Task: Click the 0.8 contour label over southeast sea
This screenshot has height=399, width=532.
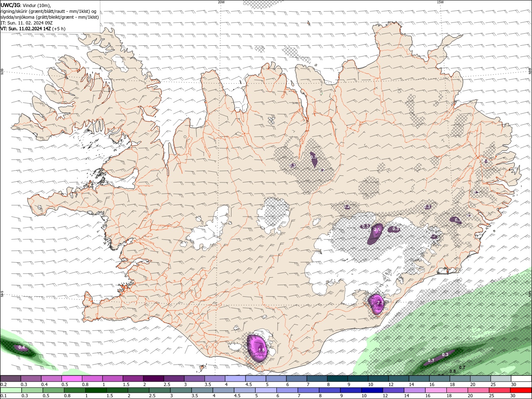Action: tap(453, 371)
